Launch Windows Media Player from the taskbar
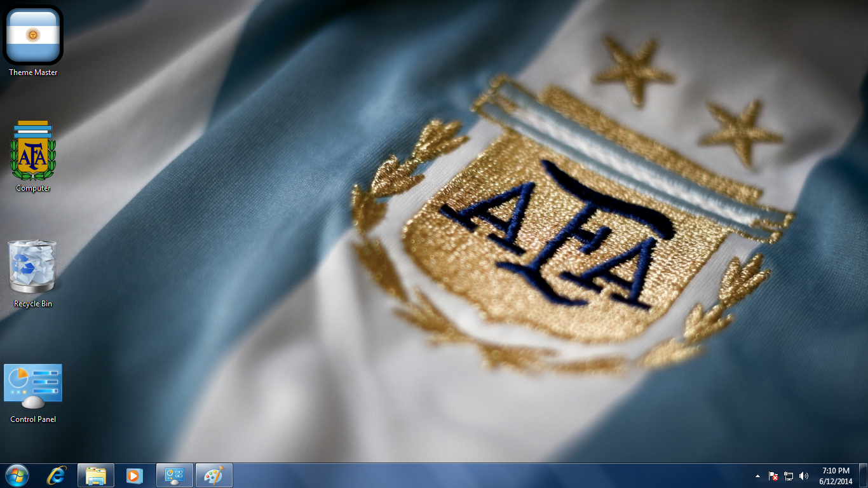Screen dimensions: 868x488 click(135, 475)
